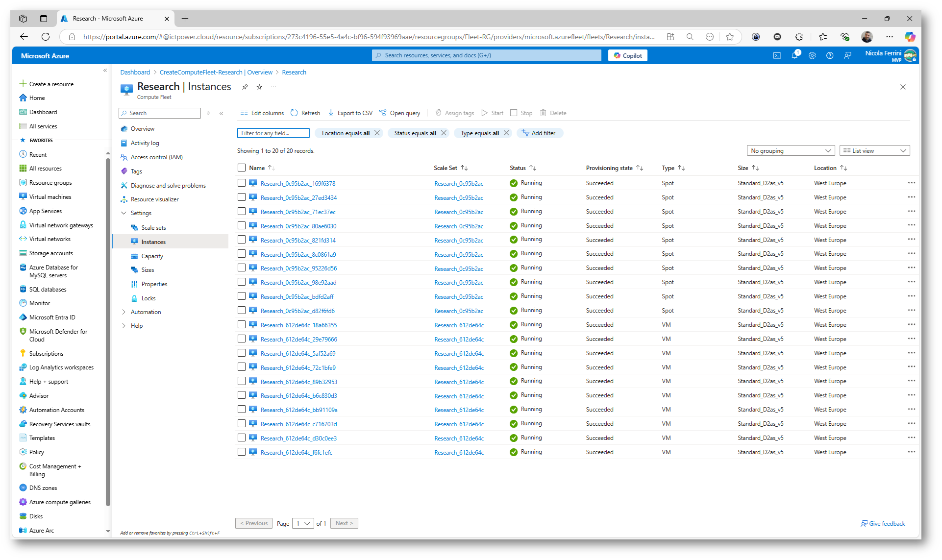Open row menu for Research_612de64c_f6fc1efc
The image size is (942, 560).
(911, 452)
